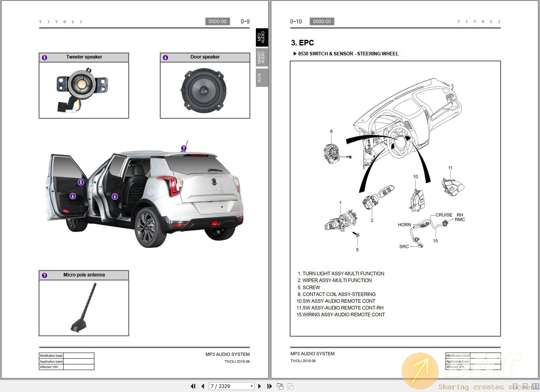This screenshot has width=540, height=392.
Task: Click the number 7 antenna marker on car roof
Action: click(184, 148)
